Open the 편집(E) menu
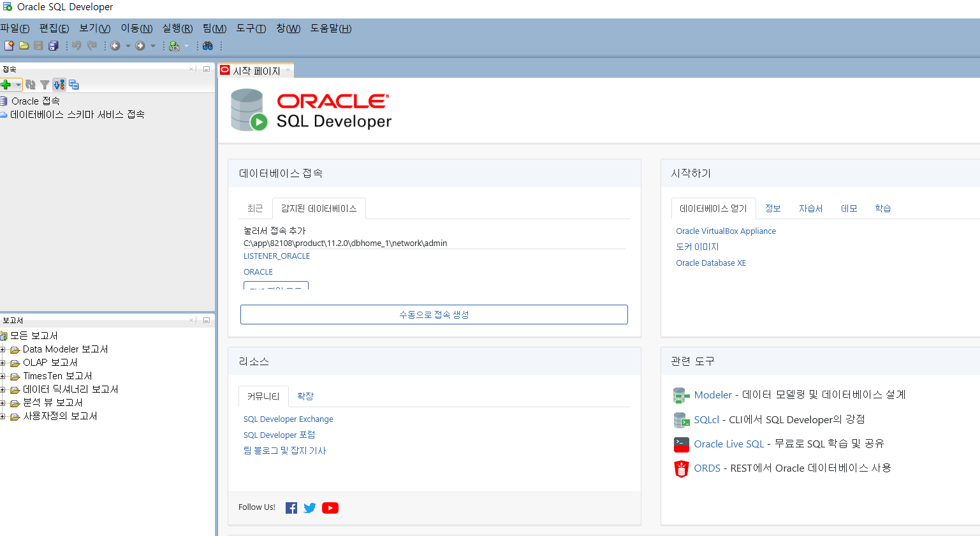The image size is (980, 536). (x=54, y=28)
